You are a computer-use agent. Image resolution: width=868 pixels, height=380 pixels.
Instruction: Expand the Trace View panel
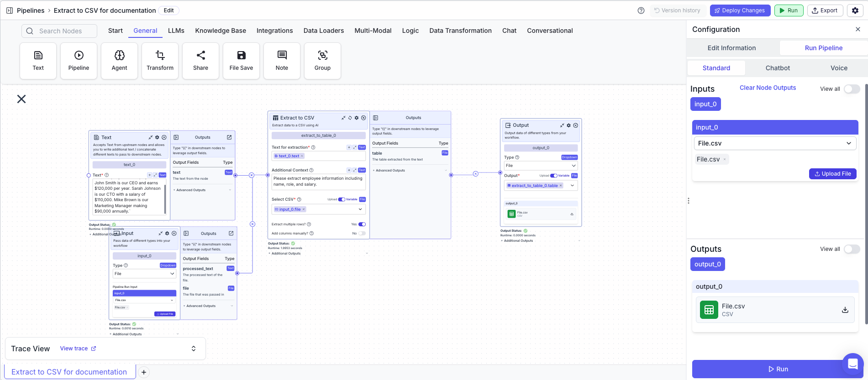[x=194, y=349]
